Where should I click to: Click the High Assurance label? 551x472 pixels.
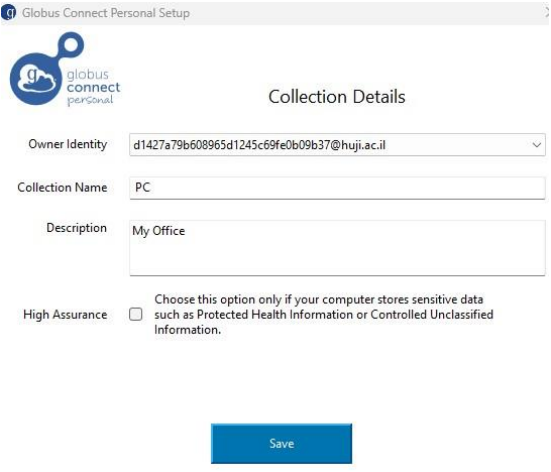click(65, 315)
